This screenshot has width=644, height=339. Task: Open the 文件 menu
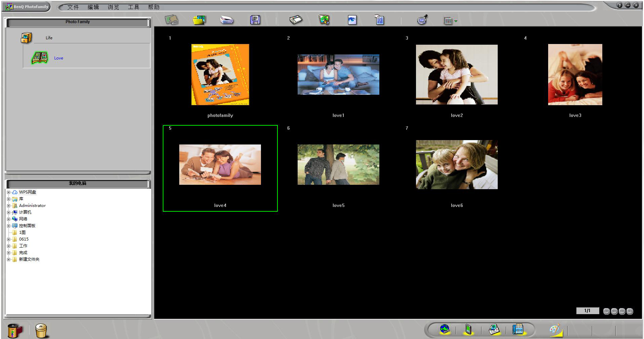tap(73, 7)
